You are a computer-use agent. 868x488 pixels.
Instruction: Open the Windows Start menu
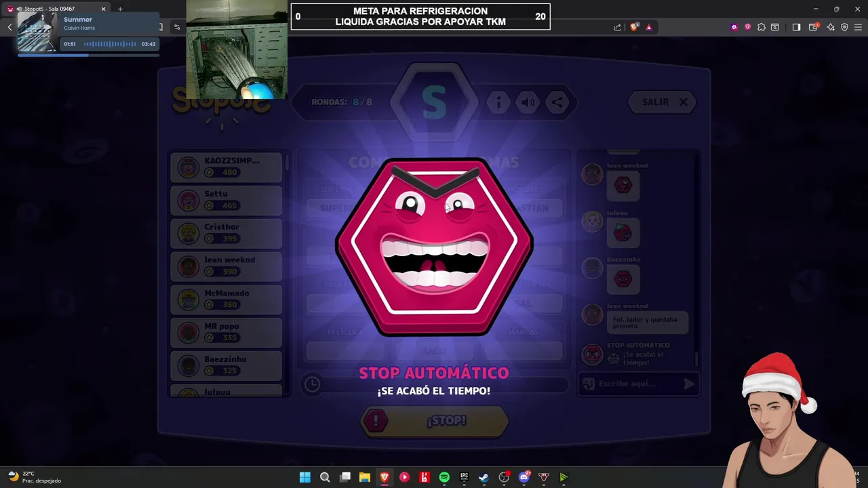point(305,477)
